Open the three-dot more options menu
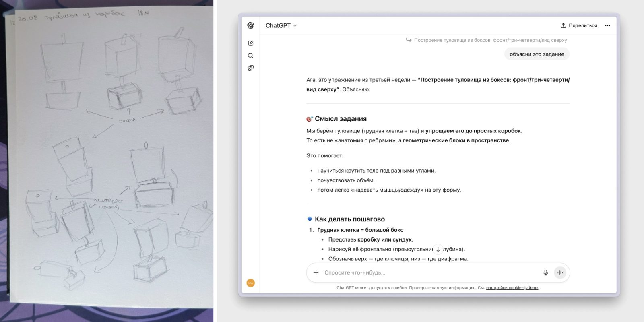This screenshot has height=322, width=644. [607, 25]
